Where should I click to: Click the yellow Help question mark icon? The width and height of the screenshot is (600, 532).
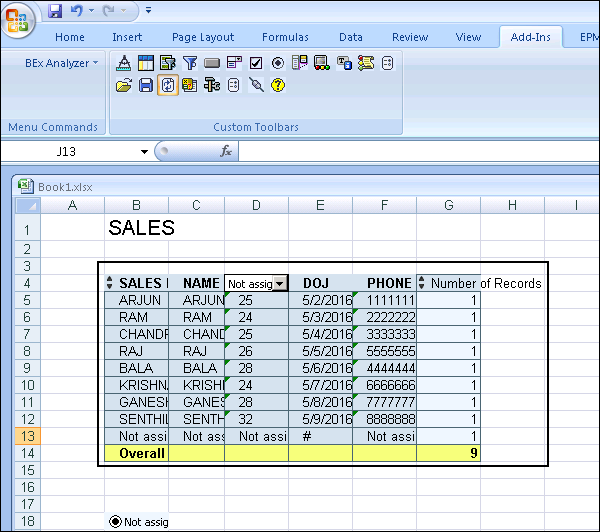click(278, 86)
